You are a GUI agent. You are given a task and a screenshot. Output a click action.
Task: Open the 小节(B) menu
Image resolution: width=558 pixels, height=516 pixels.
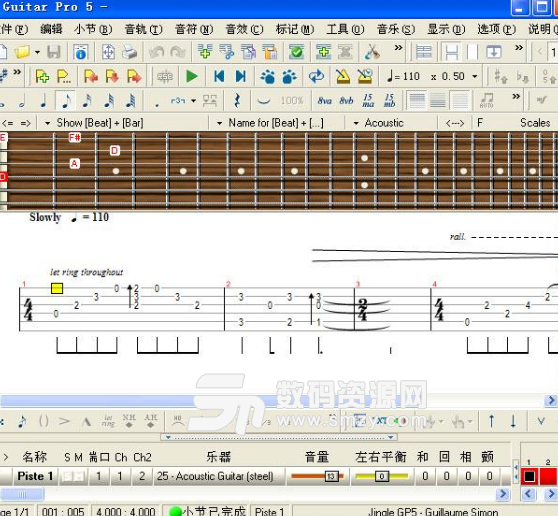[93, 29]
